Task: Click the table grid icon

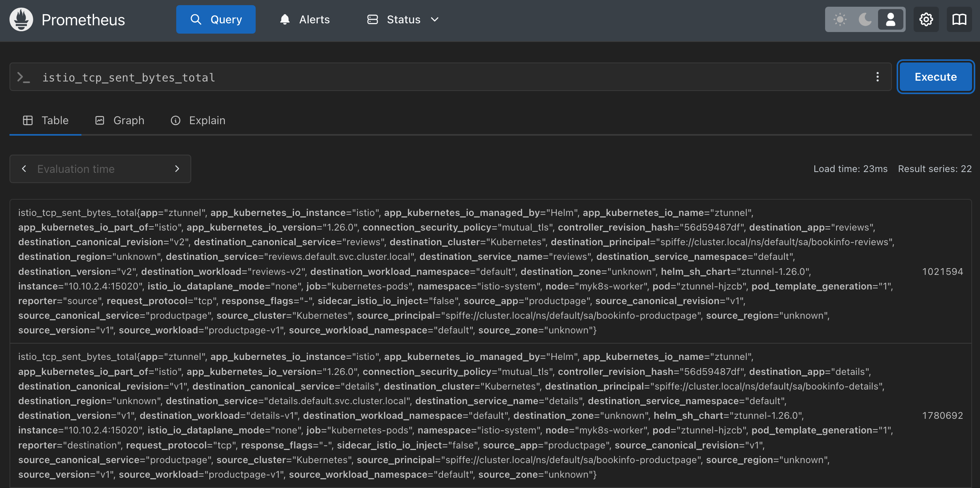Action: 28,120
